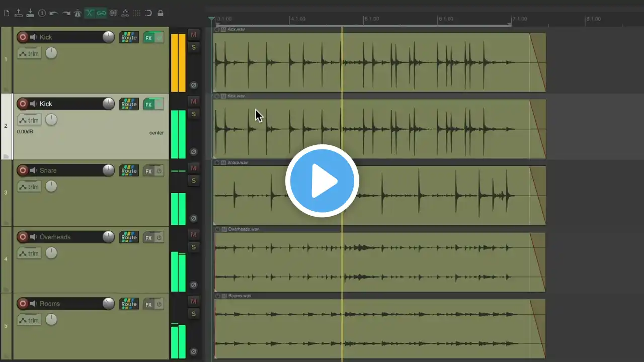Open a project using the upward arrow icon

click(x=19, y=13)
